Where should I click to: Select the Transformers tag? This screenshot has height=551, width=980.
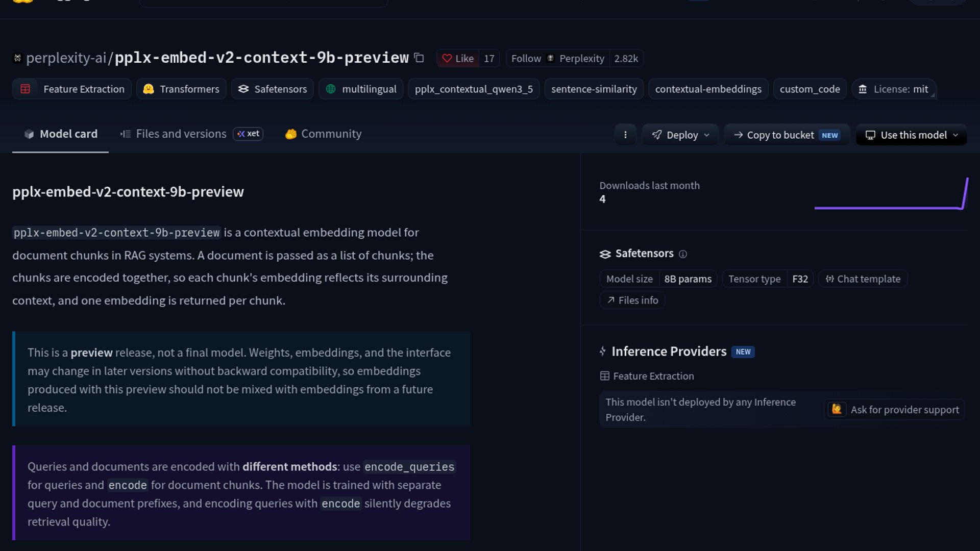point(181,89)
